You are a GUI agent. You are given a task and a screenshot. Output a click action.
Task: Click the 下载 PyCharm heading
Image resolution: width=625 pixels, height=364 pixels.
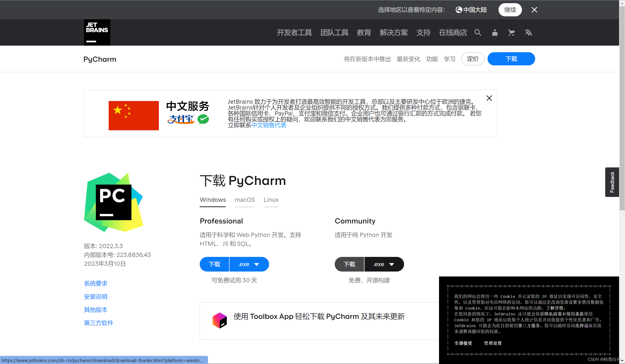(243, 180)
